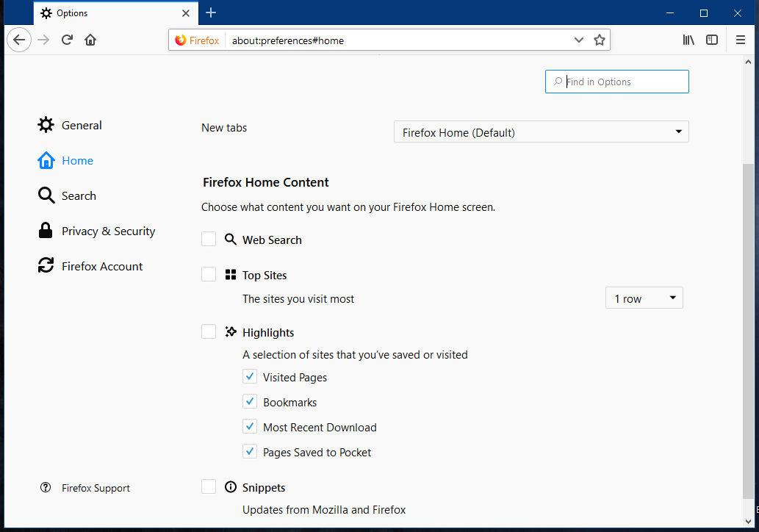The width and height of the screenshot is (759, 532).
Task: Click the Highlights sparkle icon
Action: (x=231, y=331)
